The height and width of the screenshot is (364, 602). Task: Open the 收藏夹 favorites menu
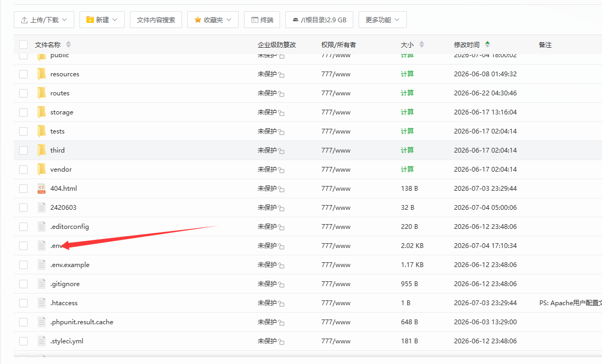click(213, 20)
